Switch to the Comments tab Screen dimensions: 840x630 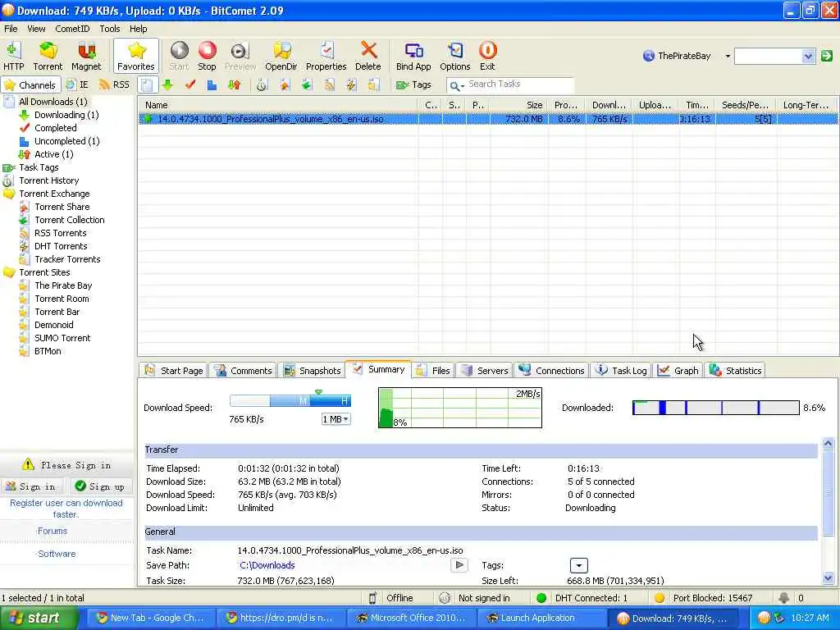click(x=243, y=371)
